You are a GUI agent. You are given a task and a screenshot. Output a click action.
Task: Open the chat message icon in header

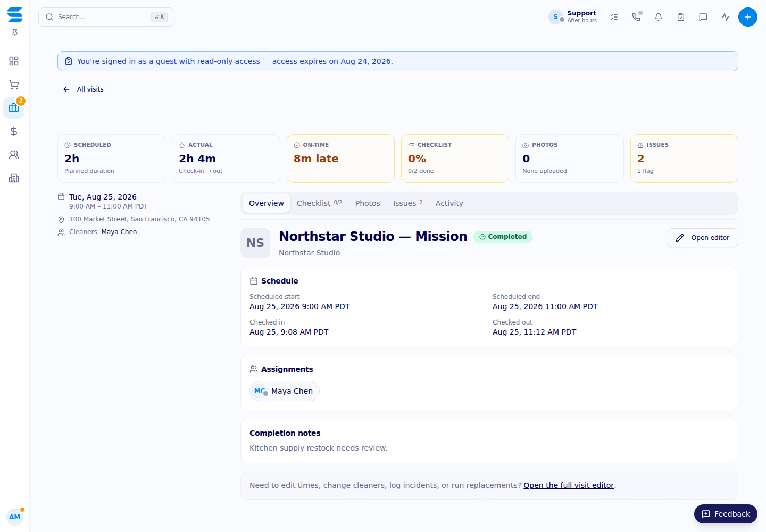703,17
